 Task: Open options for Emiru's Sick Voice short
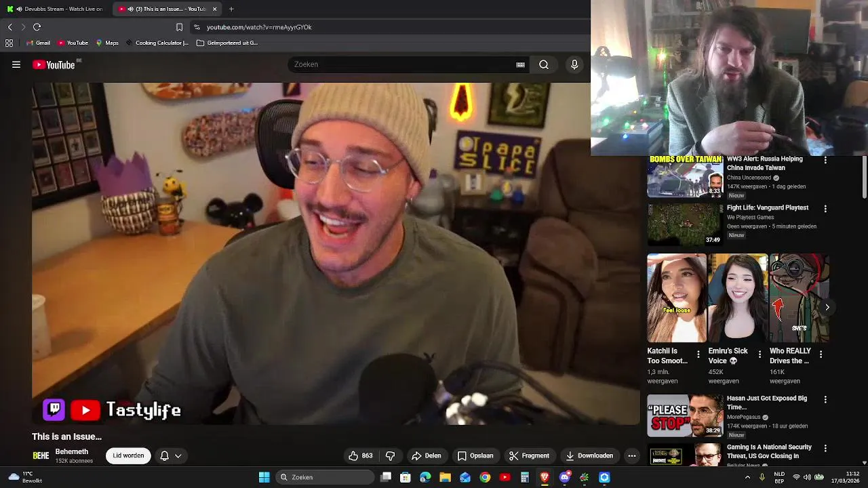tap(759, 354)
